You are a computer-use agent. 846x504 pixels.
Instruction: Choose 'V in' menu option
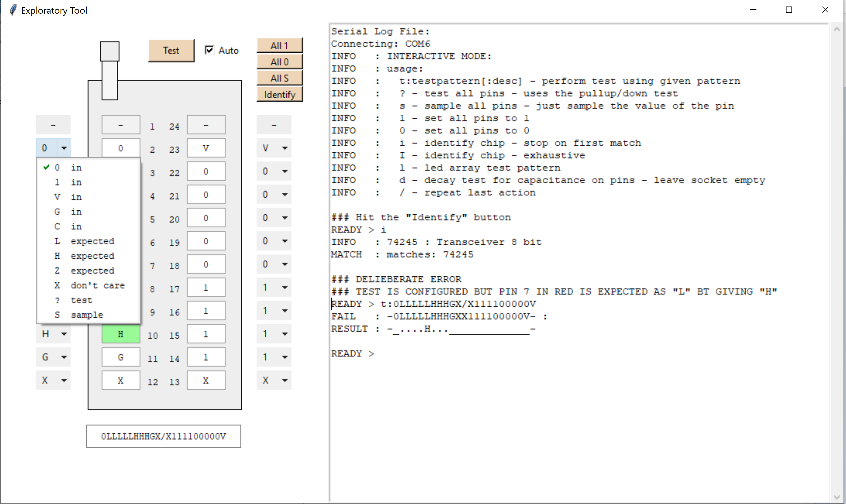(x=88, y=197)
